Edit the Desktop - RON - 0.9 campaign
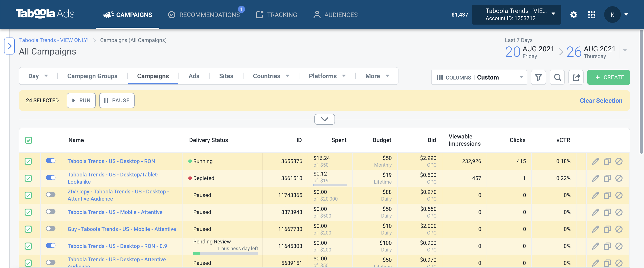Image resolution: width=644 pixels, height=268 pixels. 596,246
